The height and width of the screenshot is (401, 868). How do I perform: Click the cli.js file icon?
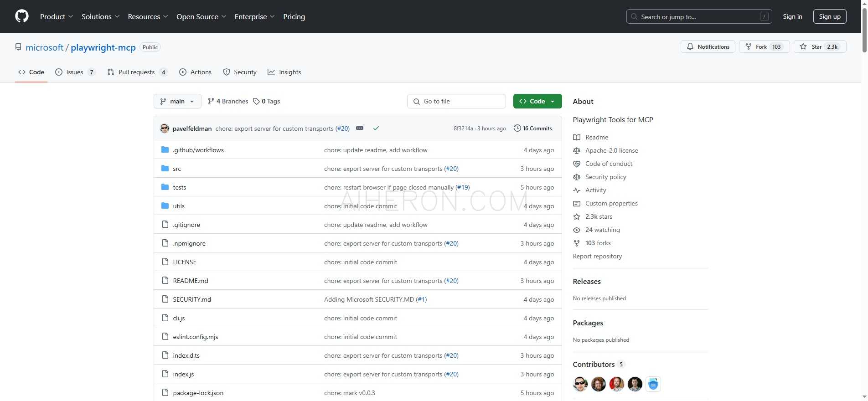coord(165,318)
